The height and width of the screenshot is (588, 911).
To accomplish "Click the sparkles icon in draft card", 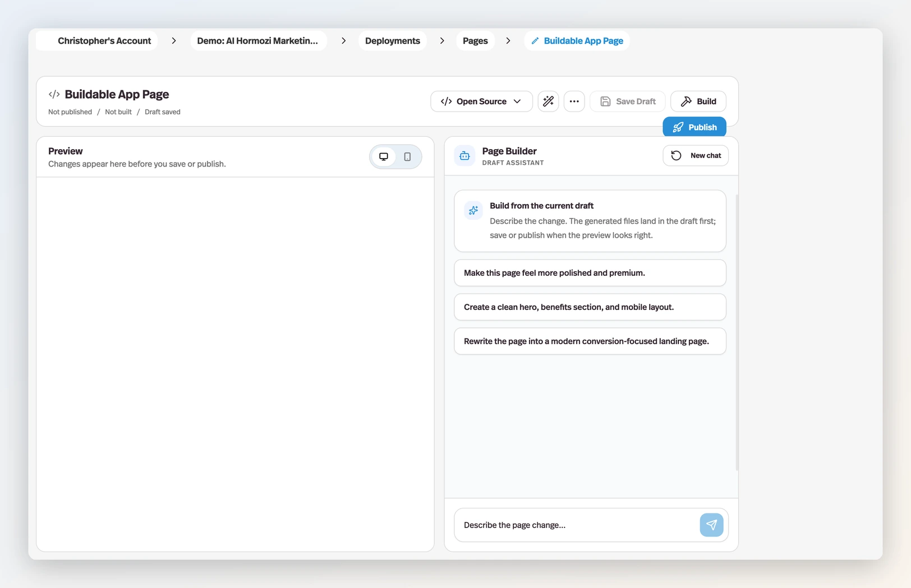I will (473, 210).
